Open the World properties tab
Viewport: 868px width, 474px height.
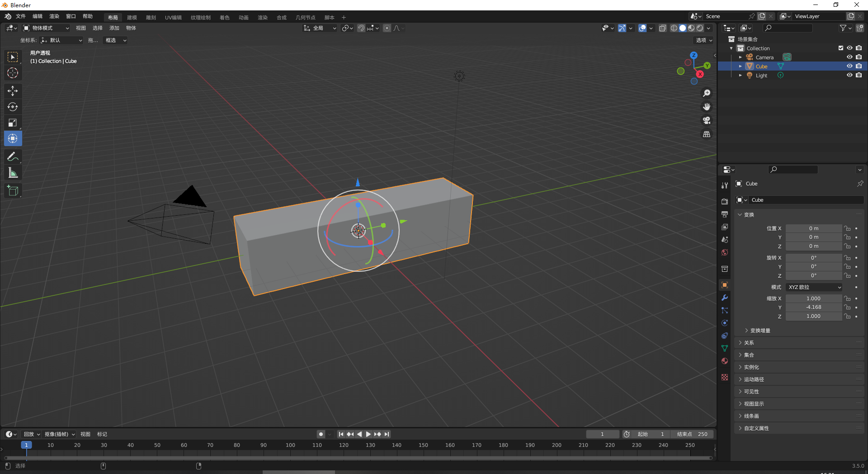coord(725,252)
